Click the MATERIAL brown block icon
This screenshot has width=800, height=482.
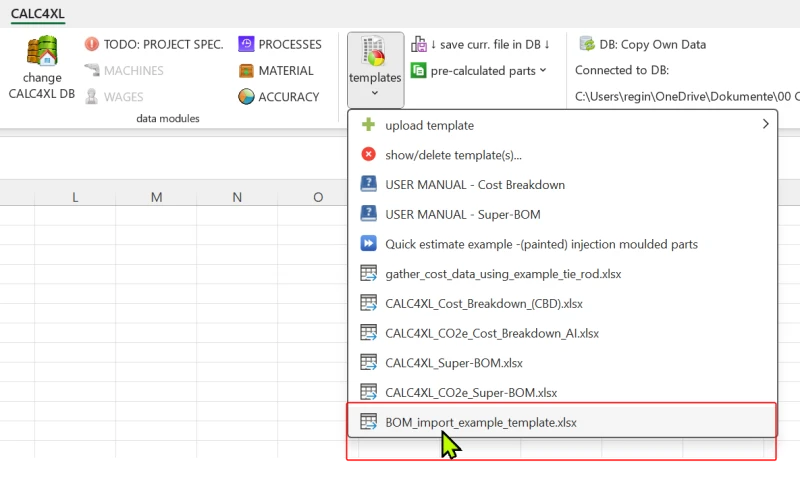click(x=246, y=70)
